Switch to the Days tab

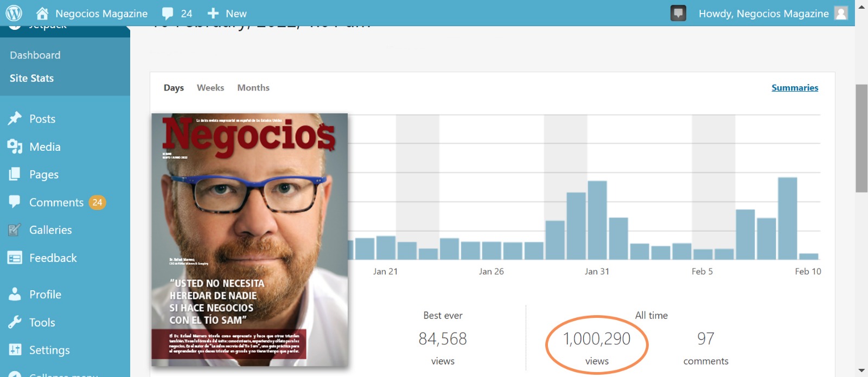coord(174,88)
